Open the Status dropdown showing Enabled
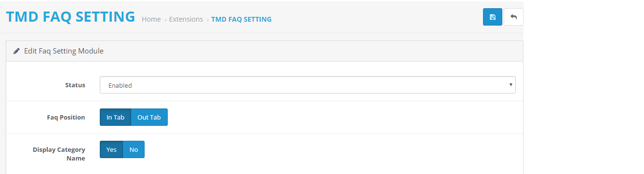The image size is (644, 174). [308, 85]
